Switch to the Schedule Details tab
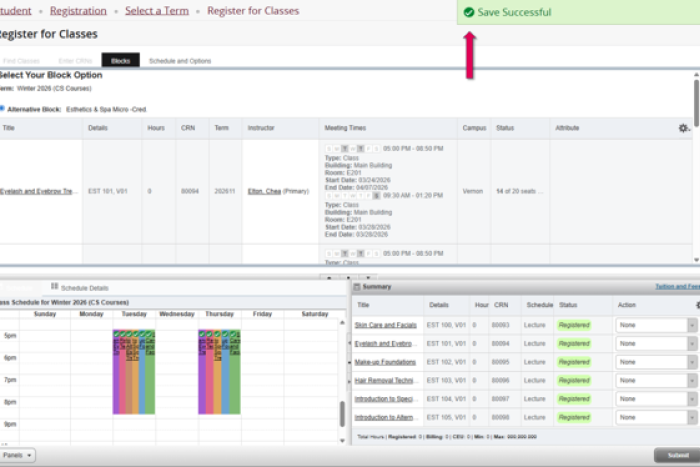Screen dimensions: 700x467 [x=80, y=288]
